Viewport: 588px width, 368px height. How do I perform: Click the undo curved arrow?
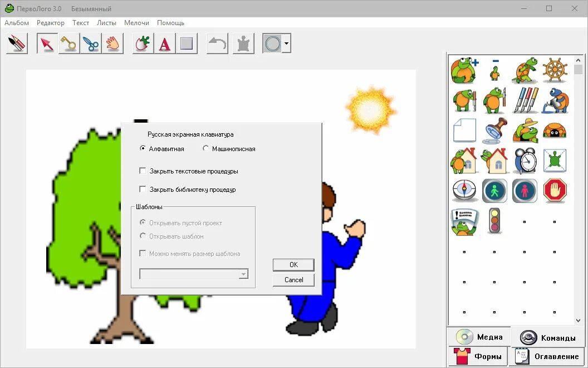(x=218, y=43)
